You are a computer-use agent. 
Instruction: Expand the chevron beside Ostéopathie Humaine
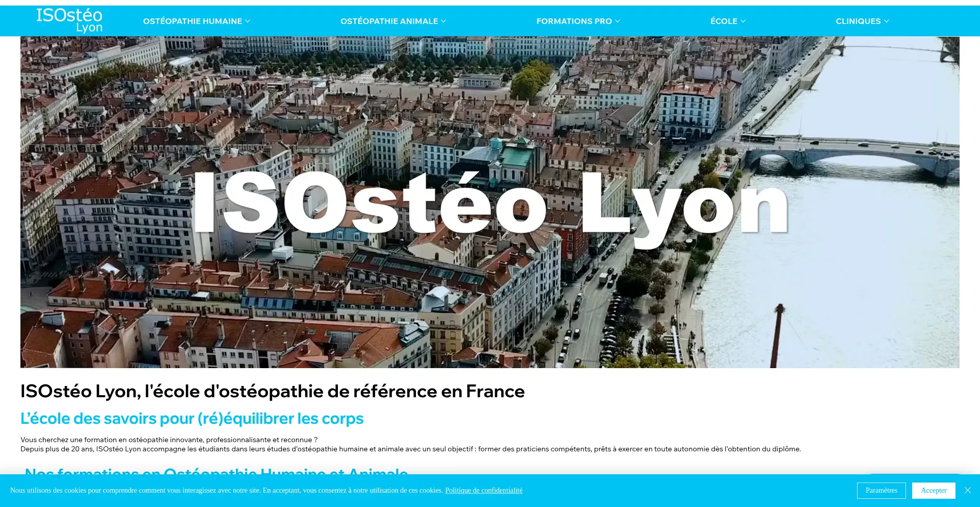(248, 21)
